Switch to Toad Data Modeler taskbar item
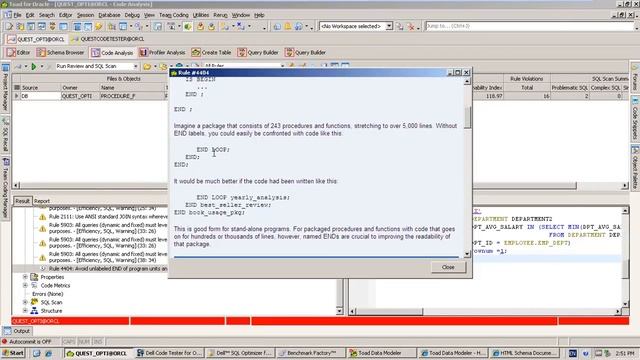Image resolution: width=640 pixels, height=360 pixels. pos(381,353)
